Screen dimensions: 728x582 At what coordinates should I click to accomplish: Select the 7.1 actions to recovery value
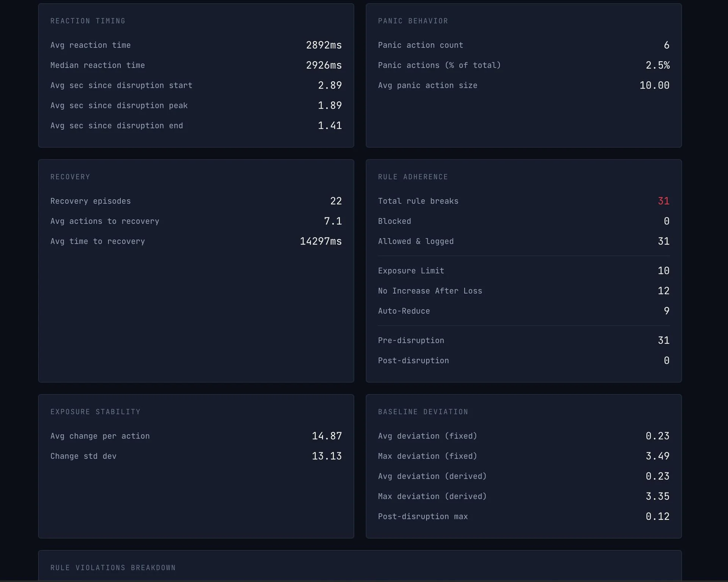point(333,221)
